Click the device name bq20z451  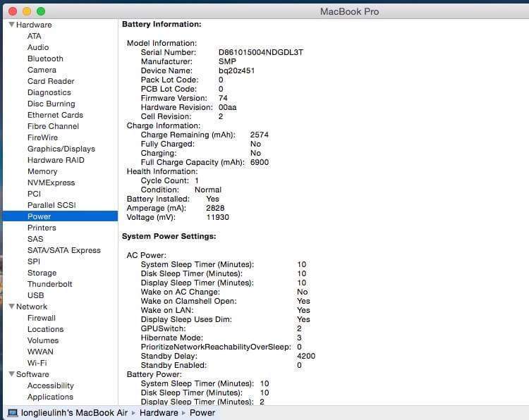click(x=236, y=70)
